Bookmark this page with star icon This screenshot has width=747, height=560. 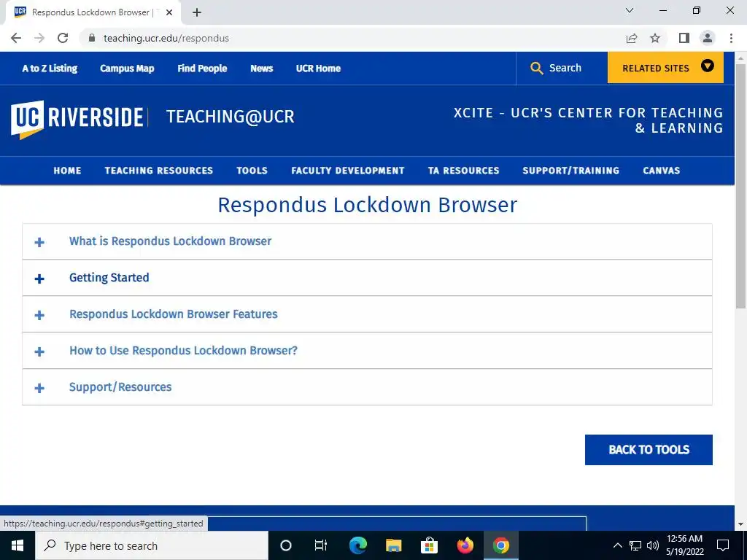[655, 38]
